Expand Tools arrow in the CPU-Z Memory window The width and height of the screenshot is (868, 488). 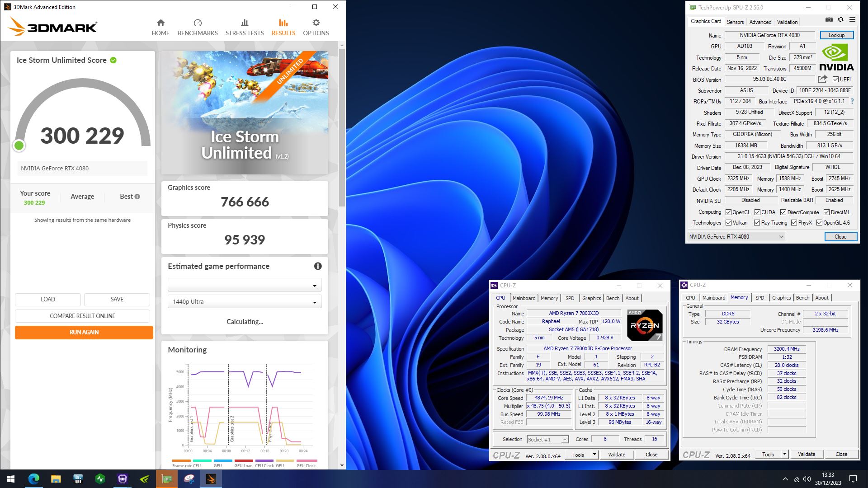click(785, 454)
